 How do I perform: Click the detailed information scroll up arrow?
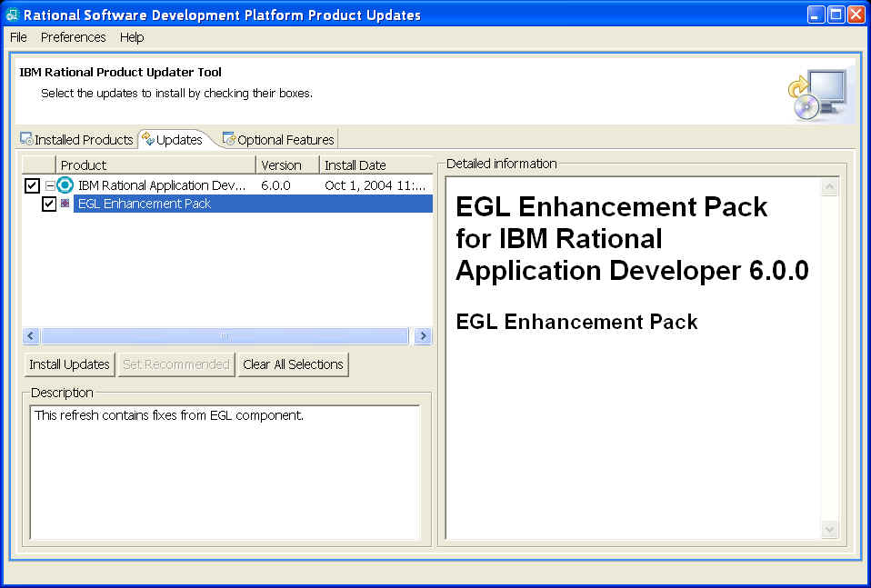(x=829, y=187)
